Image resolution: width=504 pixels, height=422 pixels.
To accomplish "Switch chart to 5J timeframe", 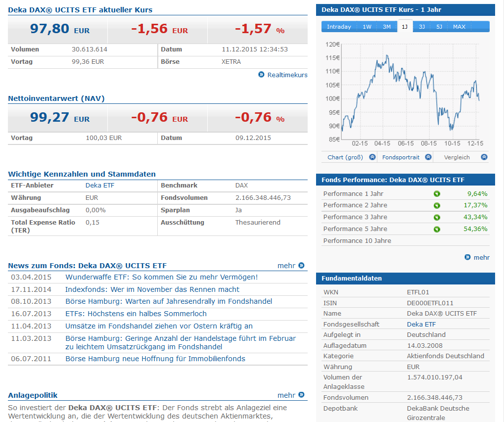I will point(439,27).
